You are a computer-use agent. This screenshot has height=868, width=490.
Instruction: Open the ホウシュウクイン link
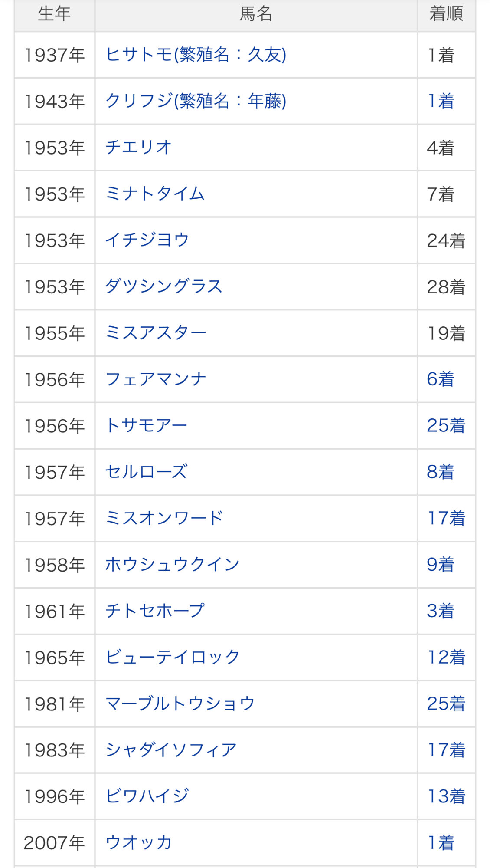pos(173,565)
